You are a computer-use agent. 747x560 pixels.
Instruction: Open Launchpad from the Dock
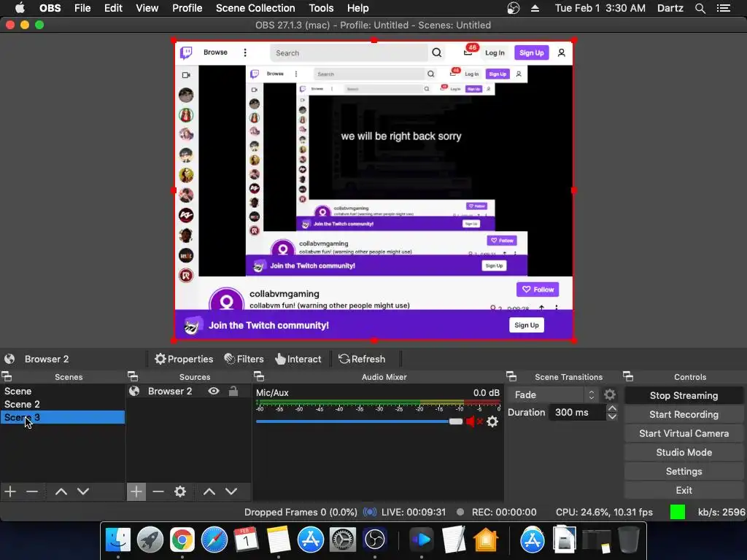click(x=150, y=540)
